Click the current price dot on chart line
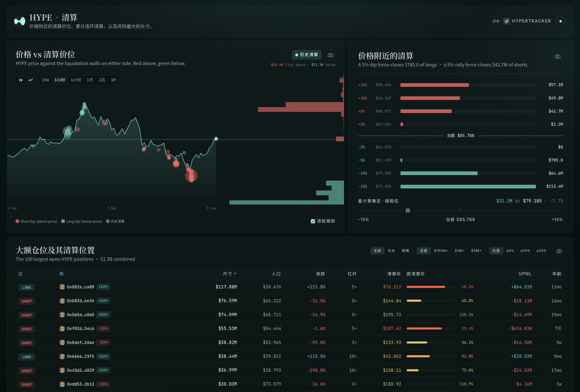 click(x=216, y=139)
